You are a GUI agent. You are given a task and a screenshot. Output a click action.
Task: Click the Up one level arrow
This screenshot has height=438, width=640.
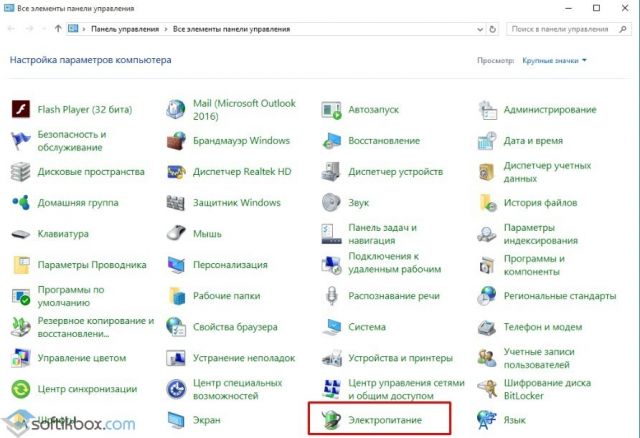point(58,29)
